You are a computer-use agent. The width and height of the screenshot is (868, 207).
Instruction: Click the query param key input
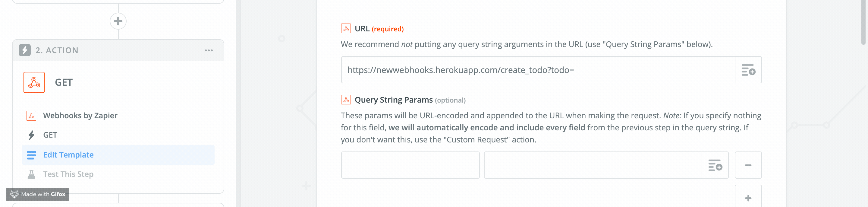[410, 165]
